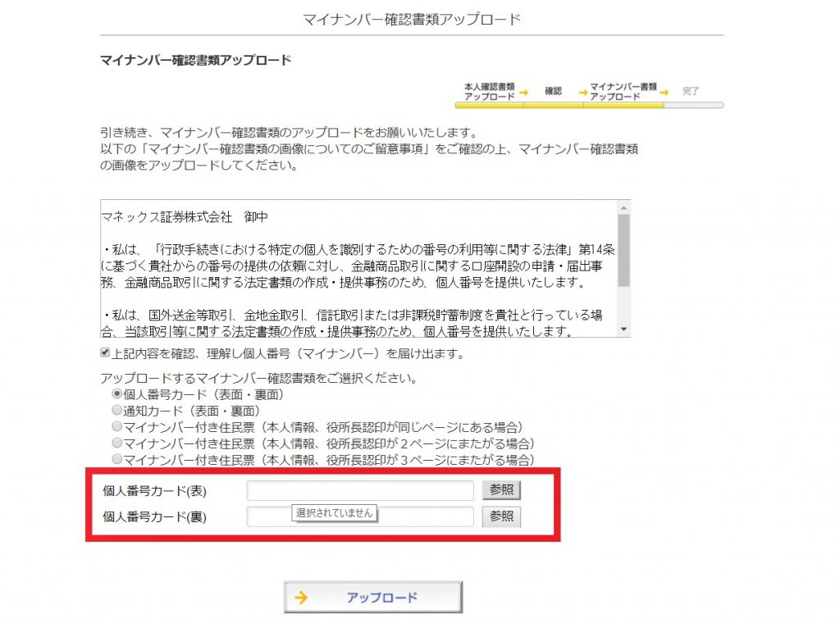Screen dimensions: 840x623
Task: Click the 個人番号カード(表) label
Action: [154, 491]
